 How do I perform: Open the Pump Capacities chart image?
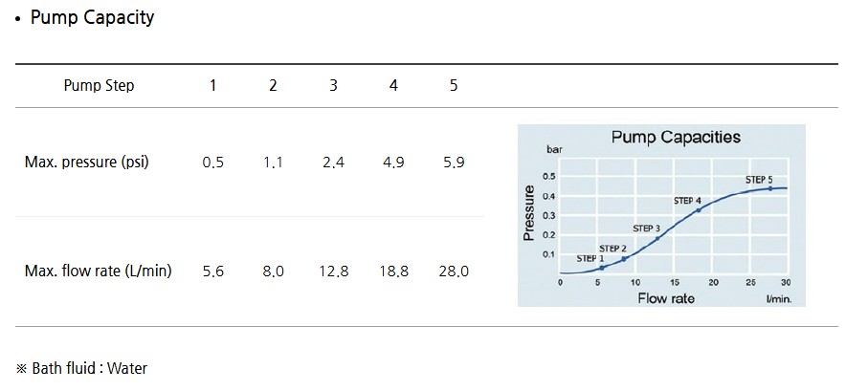tap(661, 216)
